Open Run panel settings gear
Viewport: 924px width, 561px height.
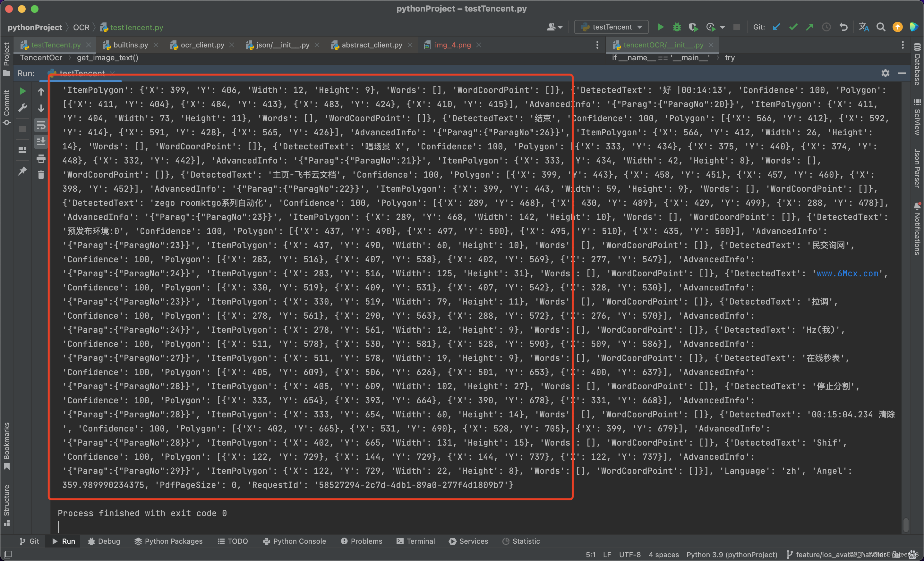pos(885,73)
